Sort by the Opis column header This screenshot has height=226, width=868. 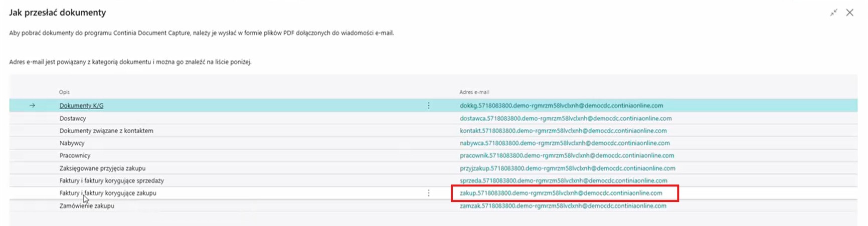[64, 92]
